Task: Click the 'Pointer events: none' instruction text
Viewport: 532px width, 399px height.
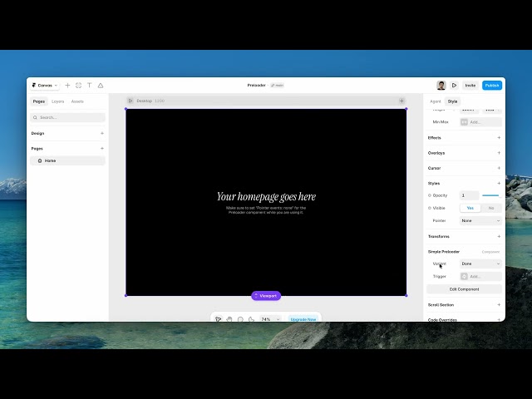Action: 266,210
